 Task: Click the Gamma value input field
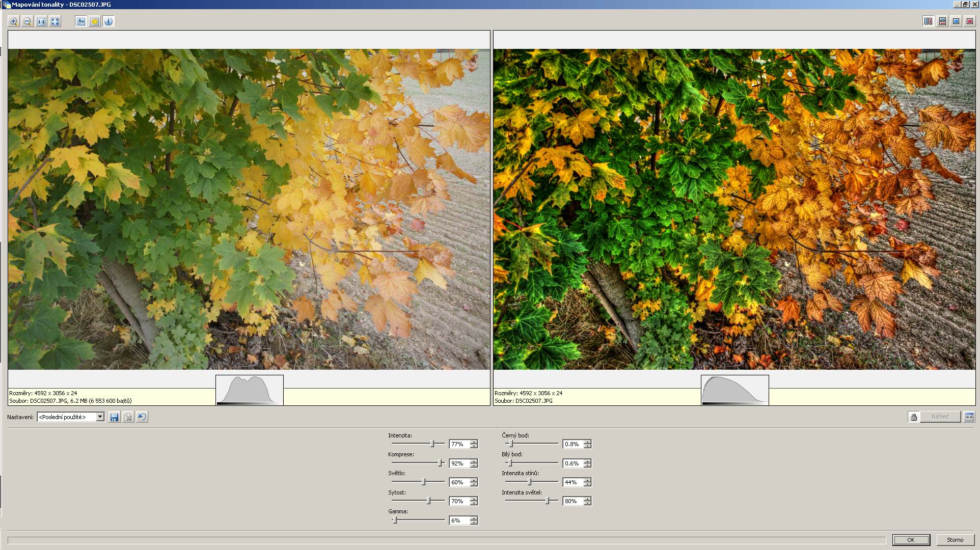[x=458, y=520]
